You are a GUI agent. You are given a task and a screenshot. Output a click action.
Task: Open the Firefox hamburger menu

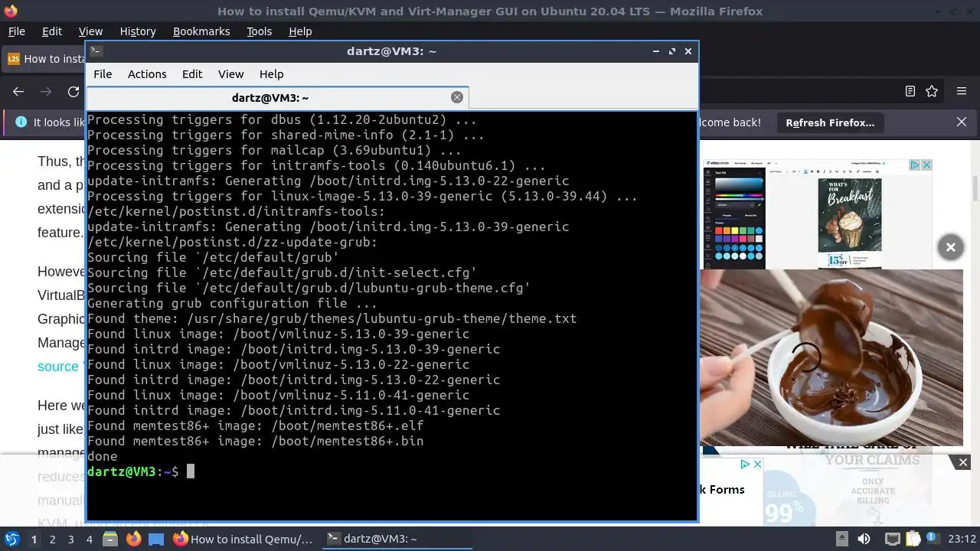click(x=962, y=91)
